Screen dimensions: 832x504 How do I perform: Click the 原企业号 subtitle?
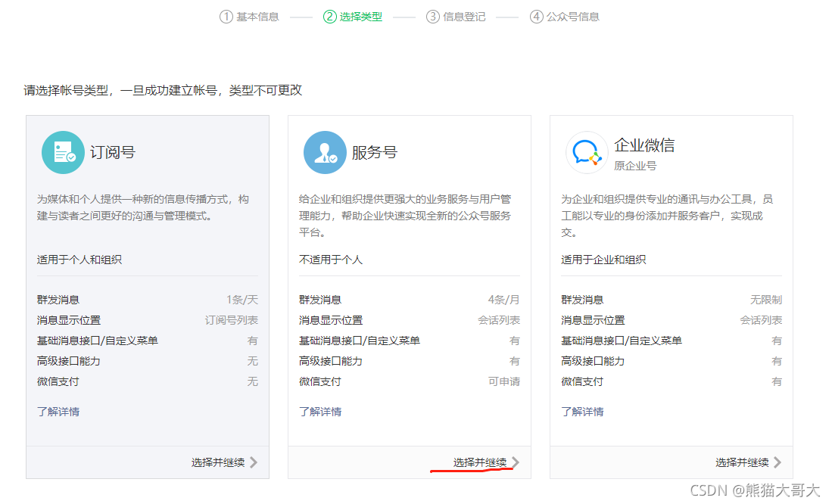635,166
